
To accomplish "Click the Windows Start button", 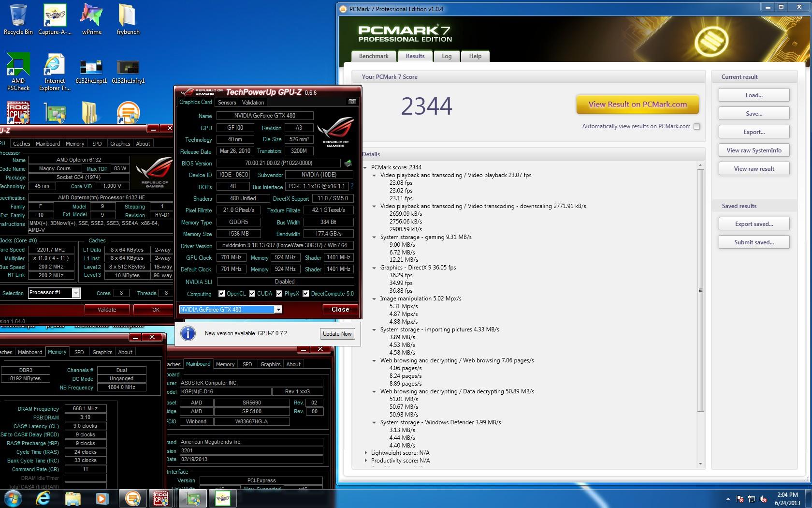I will click(13, 498).
